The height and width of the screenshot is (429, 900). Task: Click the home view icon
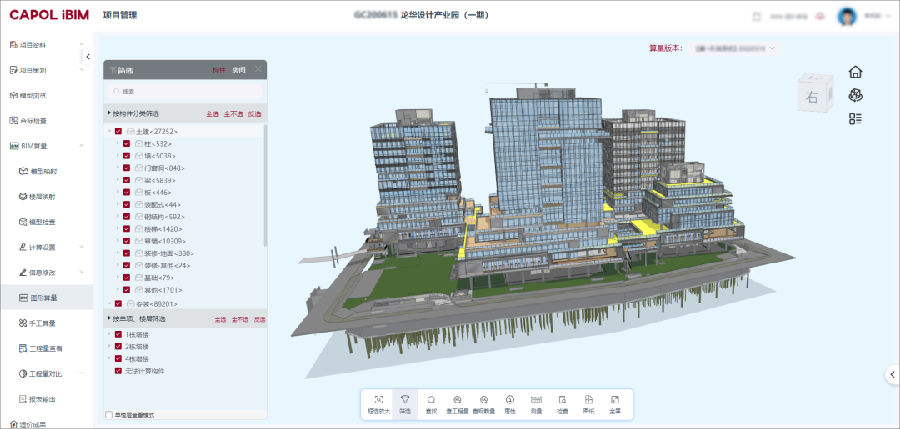click(x=855, y=72)
